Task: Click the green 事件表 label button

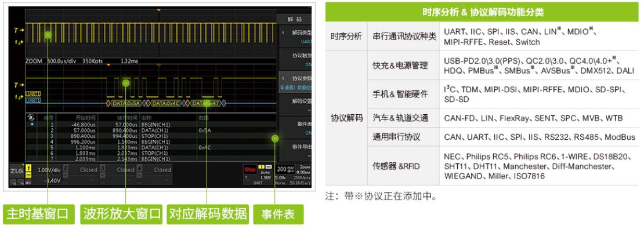Action: point(278,214)
